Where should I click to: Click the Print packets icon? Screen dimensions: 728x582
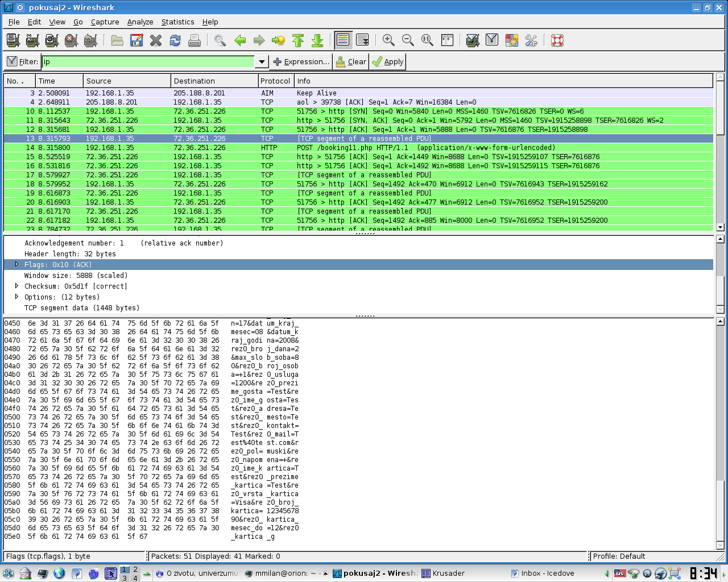pos(195,40)
